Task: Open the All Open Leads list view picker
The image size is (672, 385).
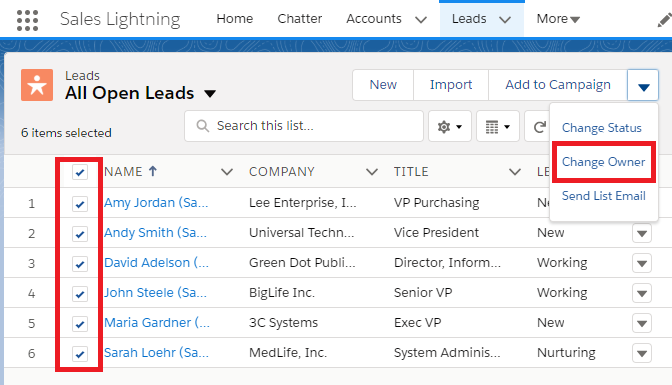Action: [210, 93]
